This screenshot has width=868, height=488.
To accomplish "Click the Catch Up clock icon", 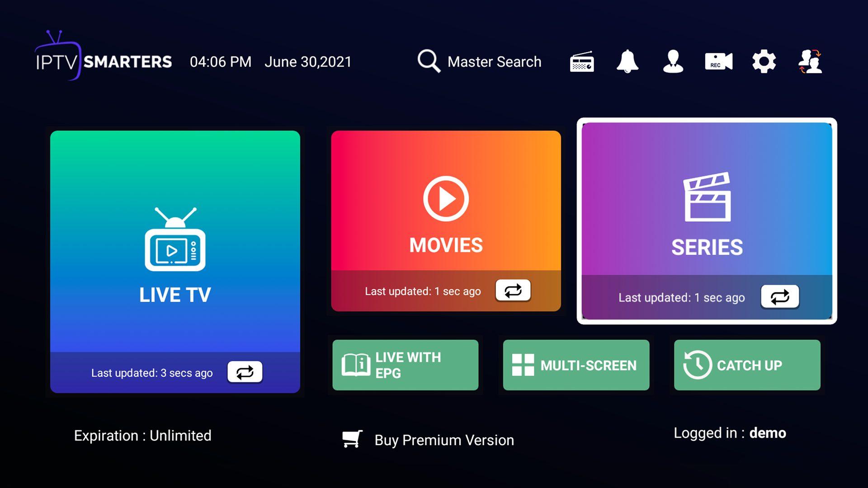I will click(x=694, y=365).
